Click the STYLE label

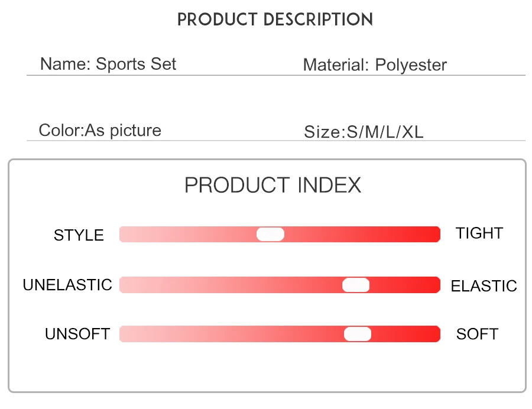coord(79,235)
